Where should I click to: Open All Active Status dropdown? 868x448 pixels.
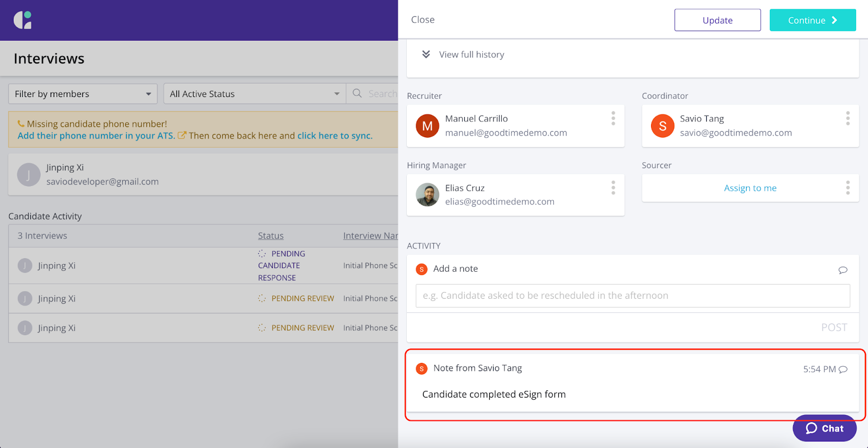tap(254, 94)
